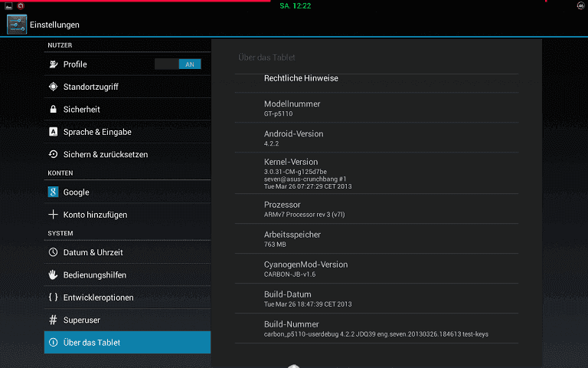Click the Datum & Uhrzeit clock icon
Viewport: 588px width, 368px height.
click(x=54, y=252)
